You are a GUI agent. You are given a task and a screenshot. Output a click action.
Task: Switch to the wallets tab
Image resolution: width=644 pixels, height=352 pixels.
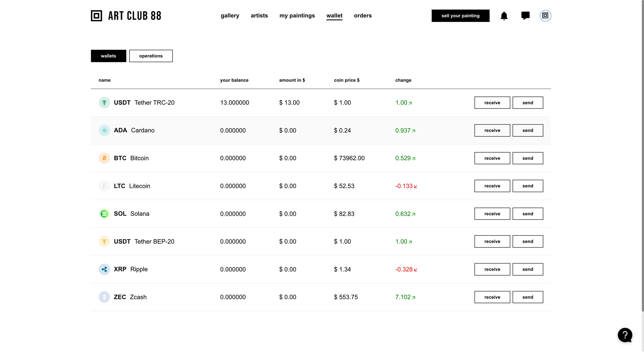(x=108, y=56)
